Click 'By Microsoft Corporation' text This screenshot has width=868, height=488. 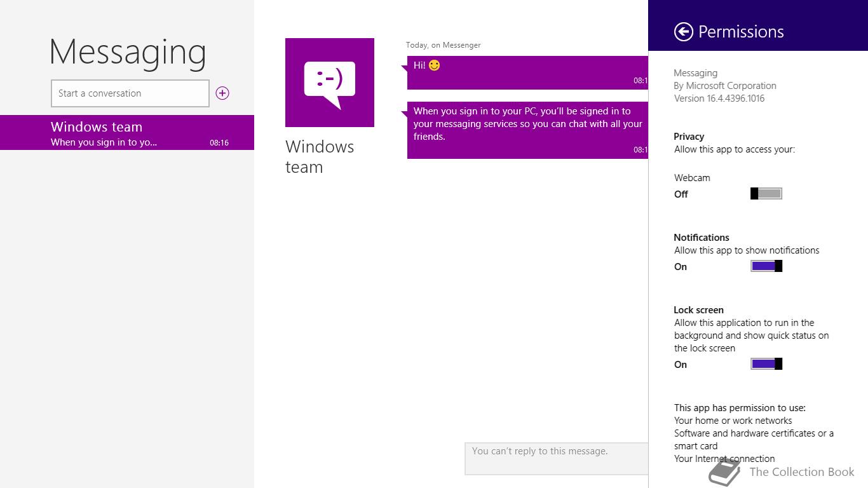coord(725,86)
